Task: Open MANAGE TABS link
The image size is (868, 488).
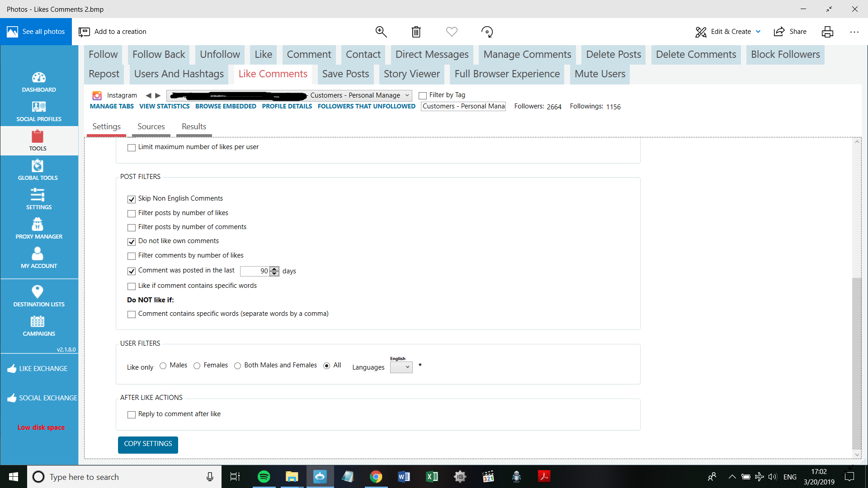Action: (x=112, y=107)
